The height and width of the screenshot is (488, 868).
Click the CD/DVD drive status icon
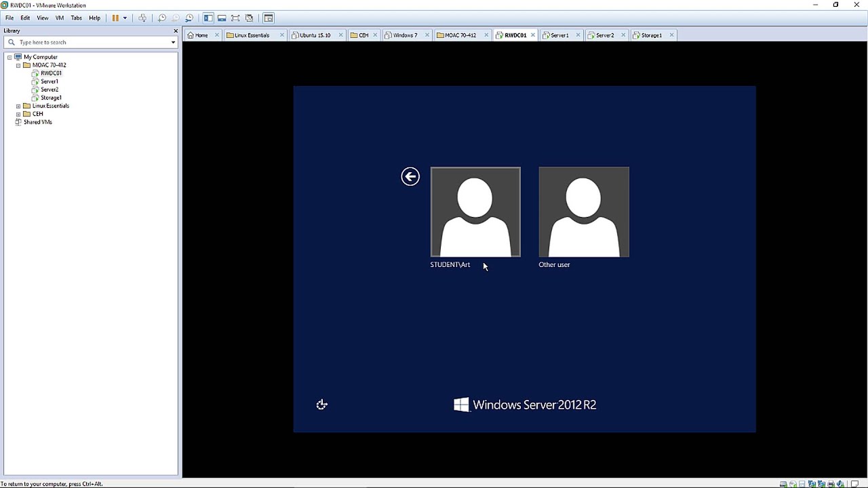(793, 484)
